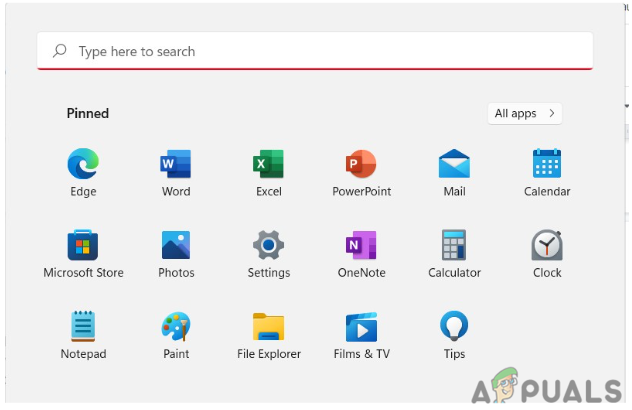Open the Photos app
The image size is (632, 410).
pyautogui.click(x=176, y=245)
